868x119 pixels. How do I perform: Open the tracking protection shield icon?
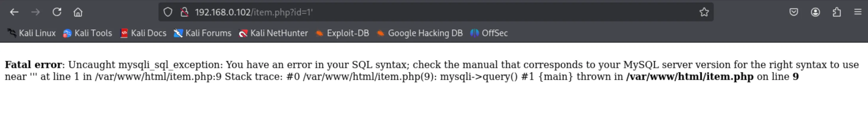(168, 12)
